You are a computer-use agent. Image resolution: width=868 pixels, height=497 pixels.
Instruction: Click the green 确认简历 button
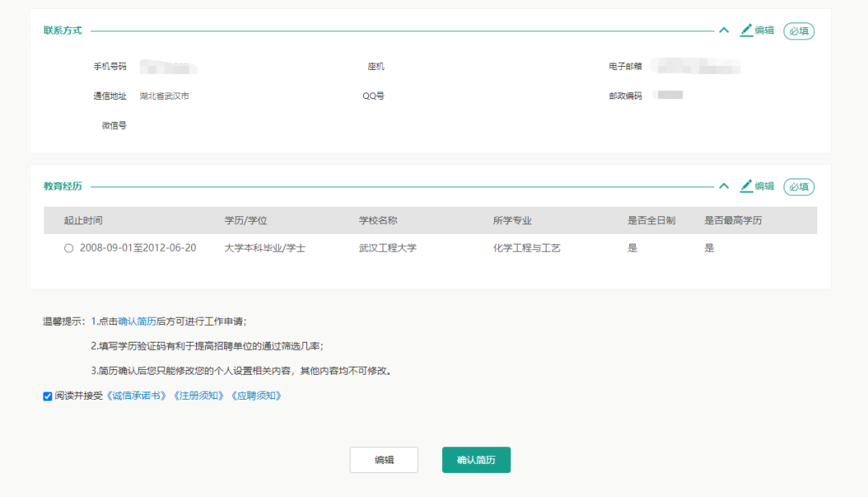(x=476, y=460)
